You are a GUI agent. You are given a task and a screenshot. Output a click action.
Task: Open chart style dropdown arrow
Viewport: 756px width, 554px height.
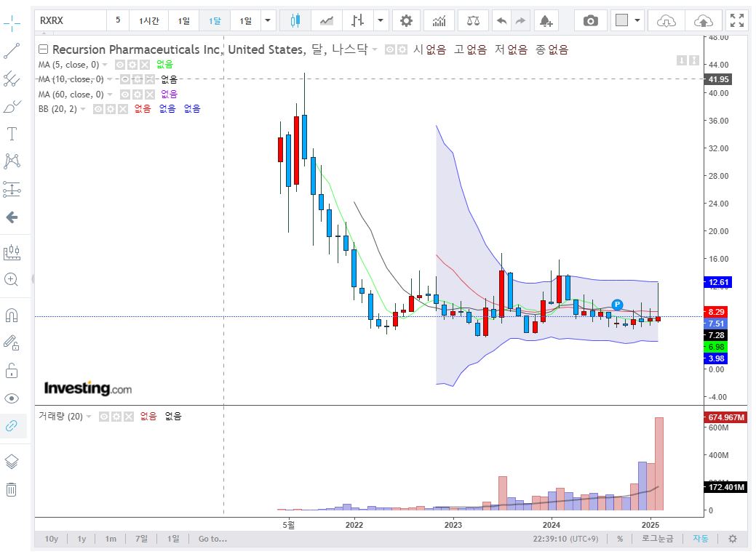[x=381, y=20]
